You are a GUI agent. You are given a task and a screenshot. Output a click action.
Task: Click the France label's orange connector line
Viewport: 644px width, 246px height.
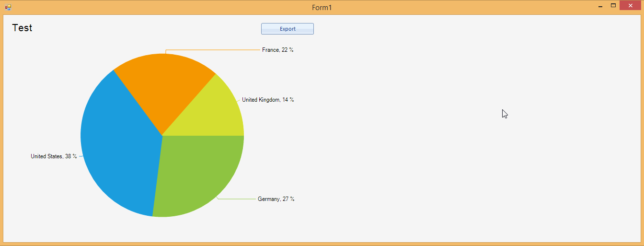tap(213, 50)
